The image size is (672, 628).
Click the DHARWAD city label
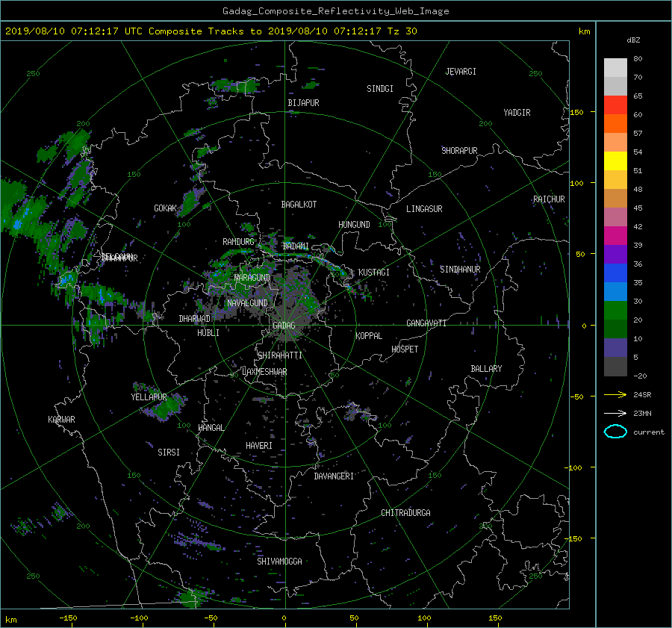195,319
